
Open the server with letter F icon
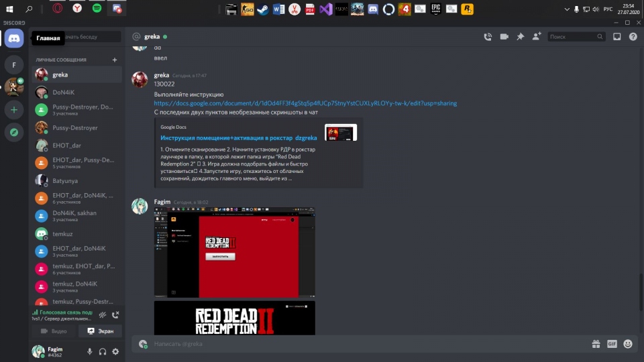coord(14,65)
